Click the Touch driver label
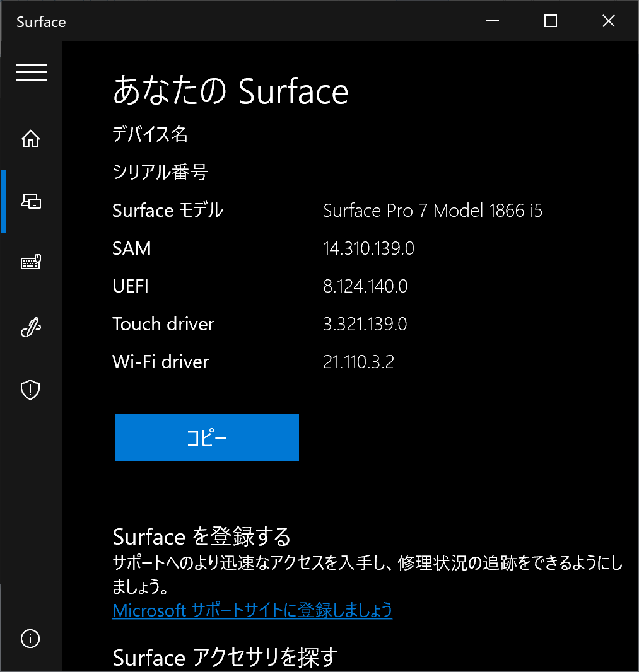Viewport: 639px width, 672px height. pyautogui.click(x=163, y=324)
